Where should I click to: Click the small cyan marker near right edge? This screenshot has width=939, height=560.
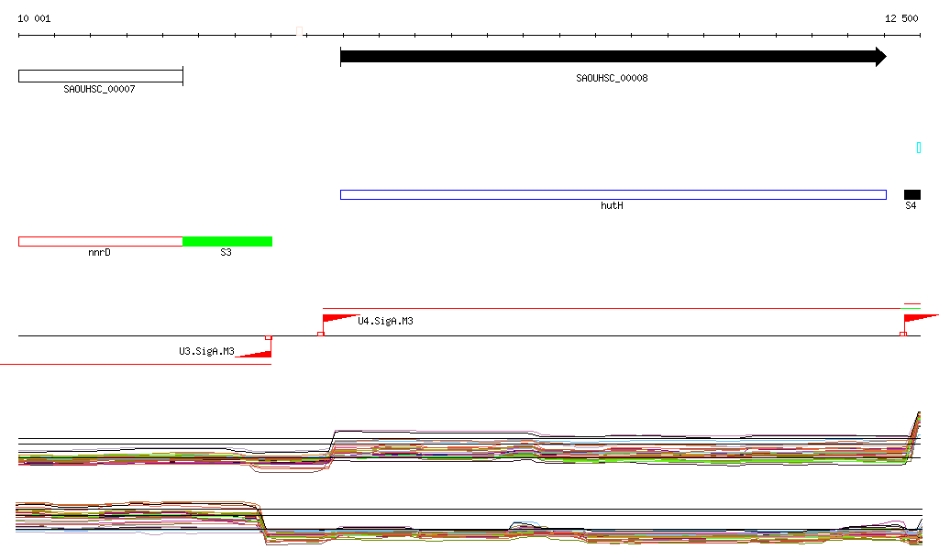pos(918,148)
